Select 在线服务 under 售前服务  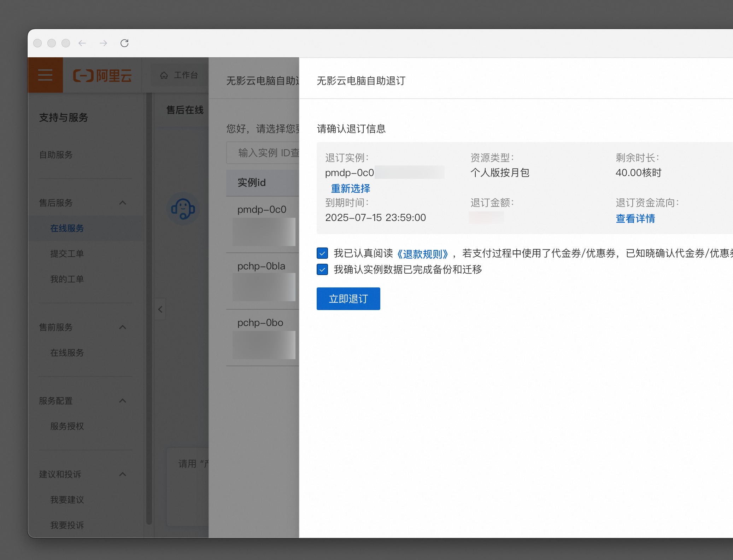67,352
